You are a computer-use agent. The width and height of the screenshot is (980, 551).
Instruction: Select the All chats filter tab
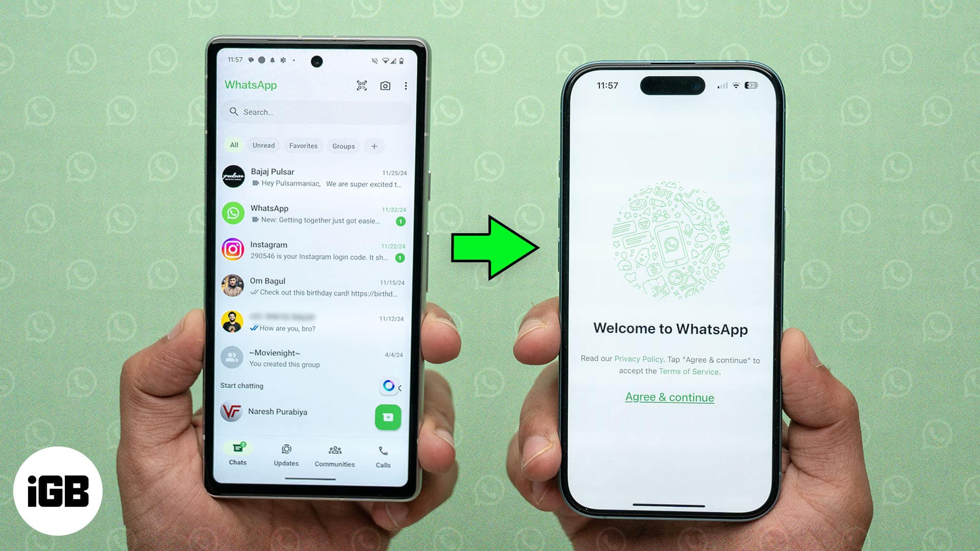coord(234,145)
